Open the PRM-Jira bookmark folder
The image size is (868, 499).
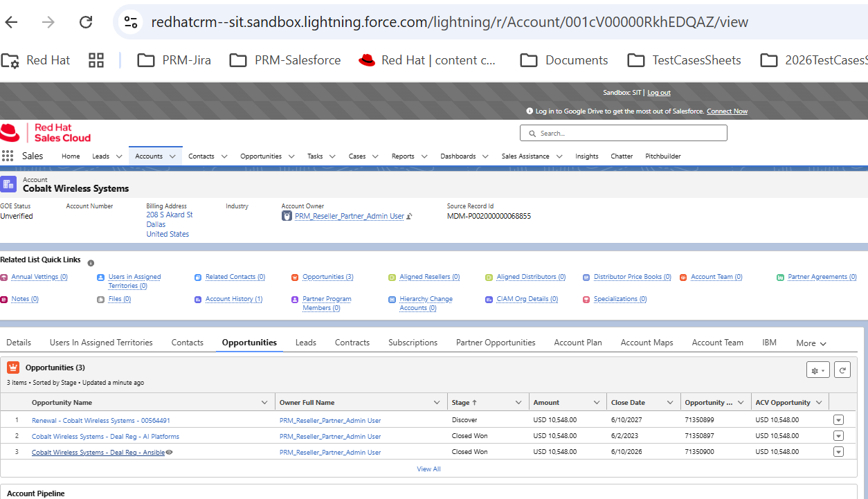[174, 60]
